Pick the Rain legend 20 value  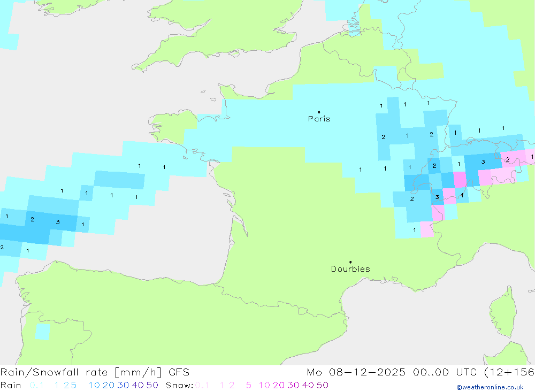point(109,385)
